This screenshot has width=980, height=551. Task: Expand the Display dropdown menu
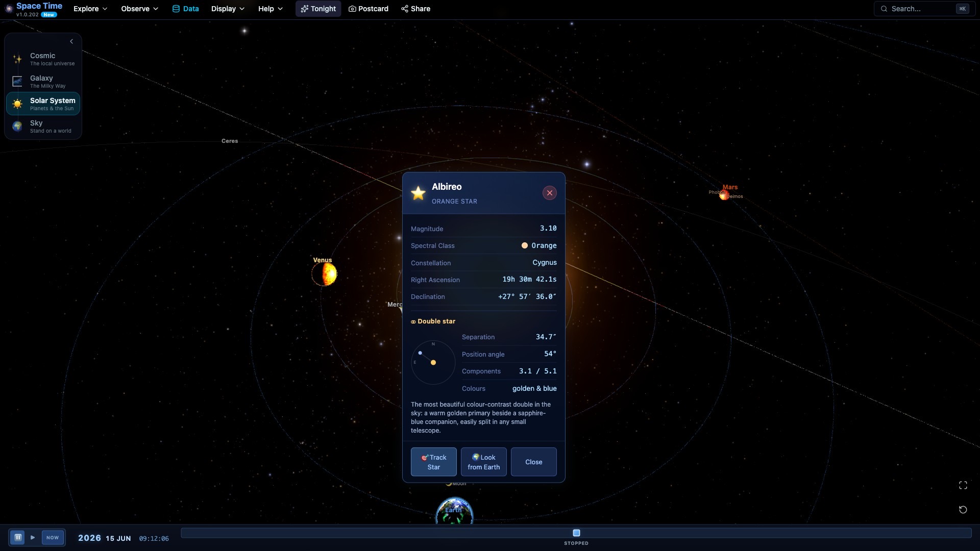tap(228, 9)
